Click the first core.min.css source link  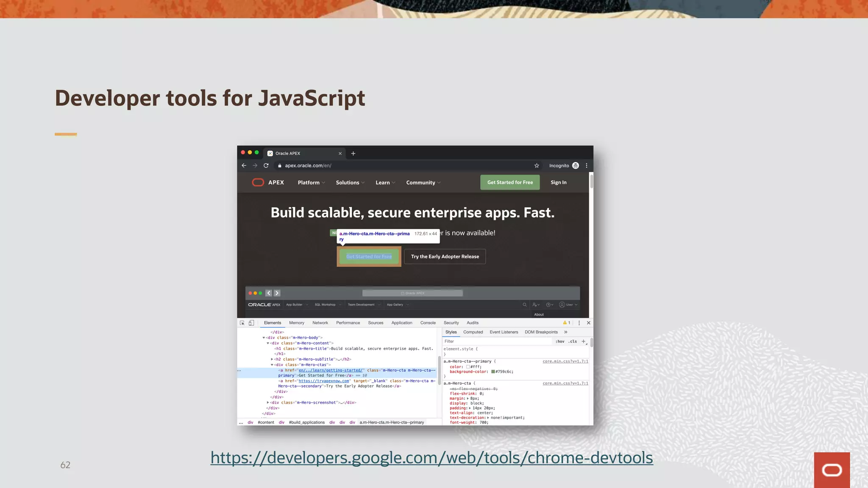(x=565, y=361)
